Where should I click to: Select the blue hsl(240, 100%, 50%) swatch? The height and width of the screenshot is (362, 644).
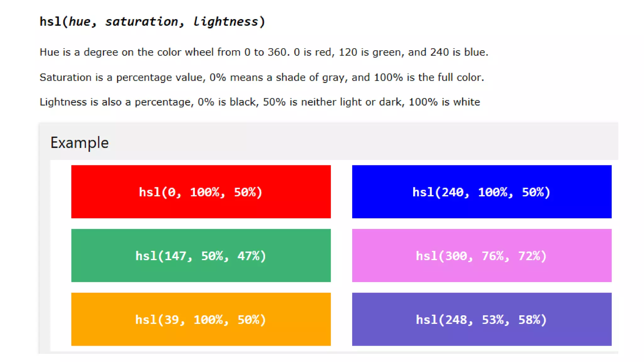(x=482, y=192)
